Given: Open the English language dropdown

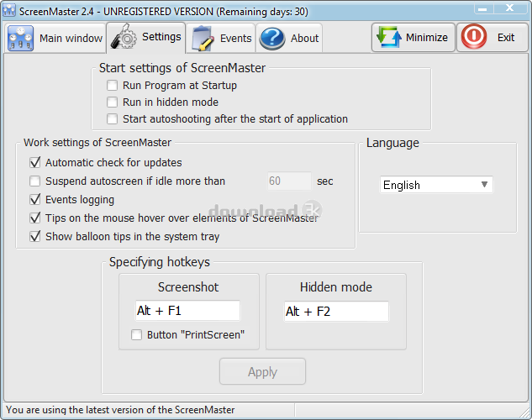Looking at the screenshot, I should (436, 185).
